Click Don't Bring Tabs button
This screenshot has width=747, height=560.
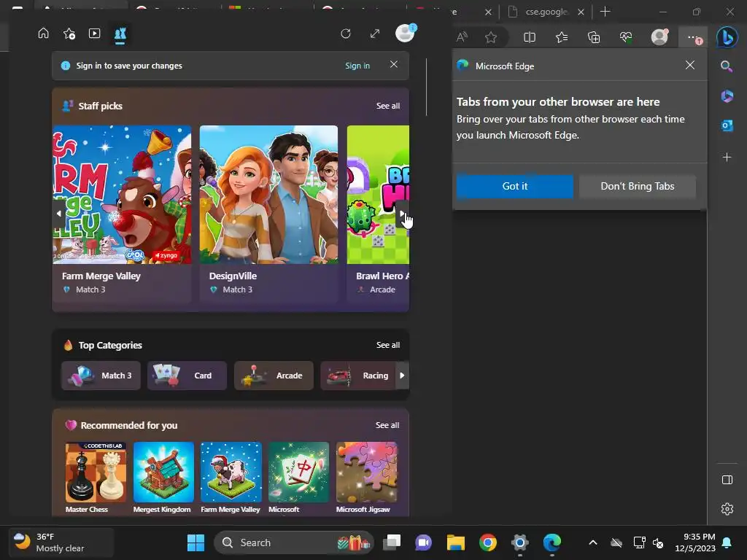pos(638,186)
